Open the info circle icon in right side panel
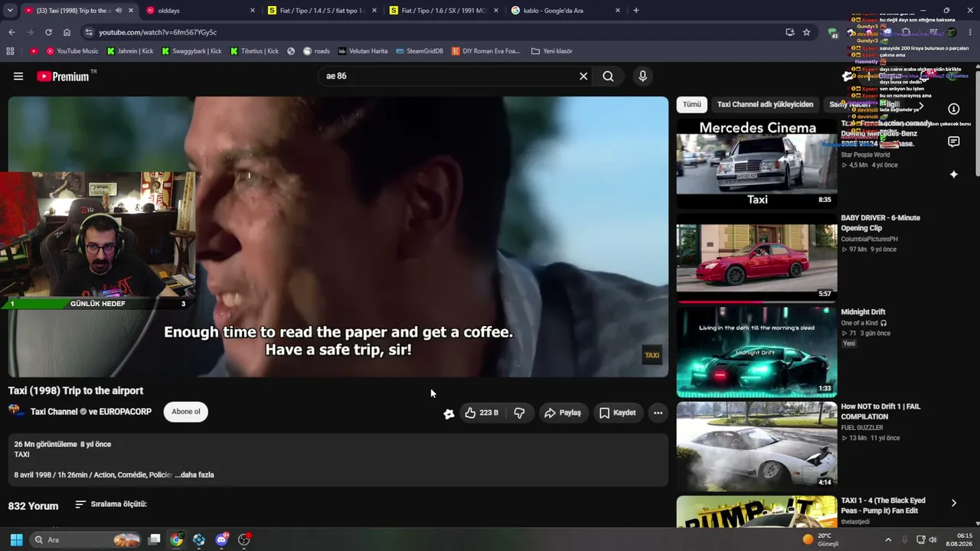Viewport: 980px width, 551px height. coord(954,109)
